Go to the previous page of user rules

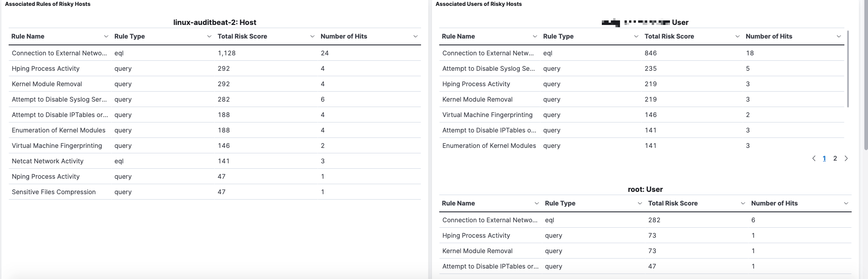click(x=813, y=158)
